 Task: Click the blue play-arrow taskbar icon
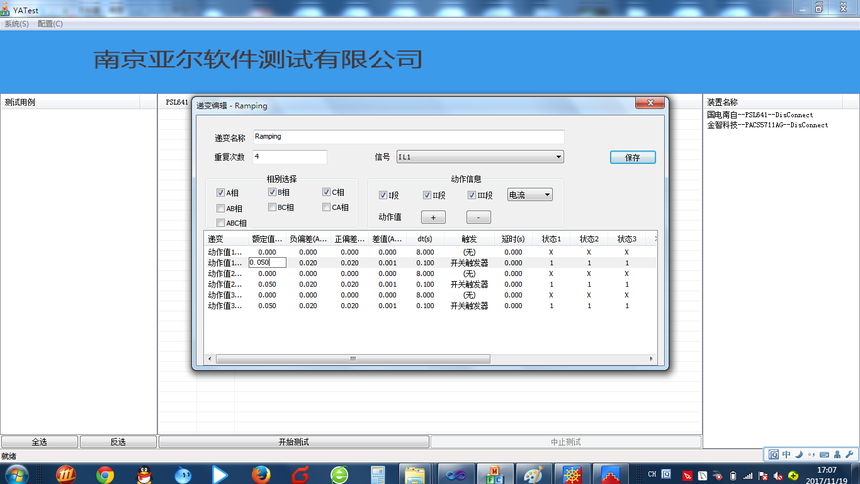pos(222,474)
